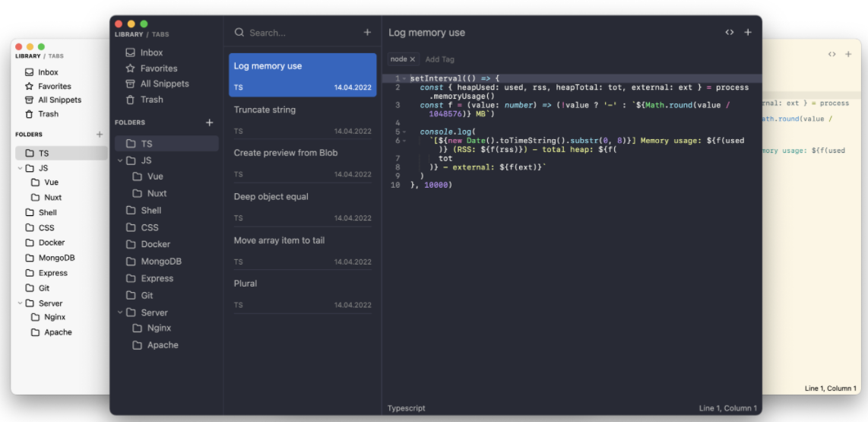Add a new folder in the light window
Viewport: 868px width, 422px height.
click(x=100, y=134)
